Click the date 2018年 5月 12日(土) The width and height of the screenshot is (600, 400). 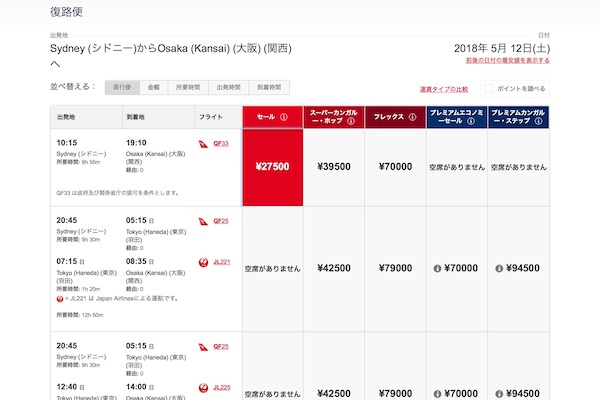[502, 49]
